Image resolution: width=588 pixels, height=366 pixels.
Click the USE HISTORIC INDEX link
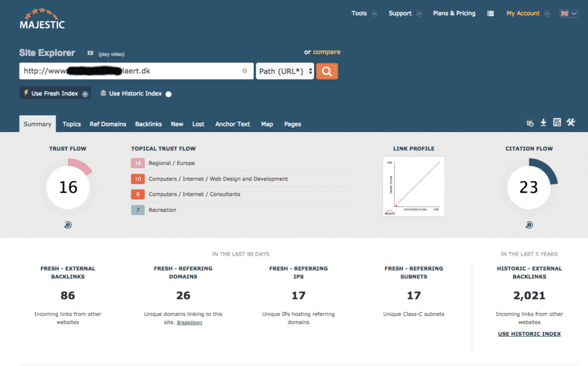click(x=529, y=334)
